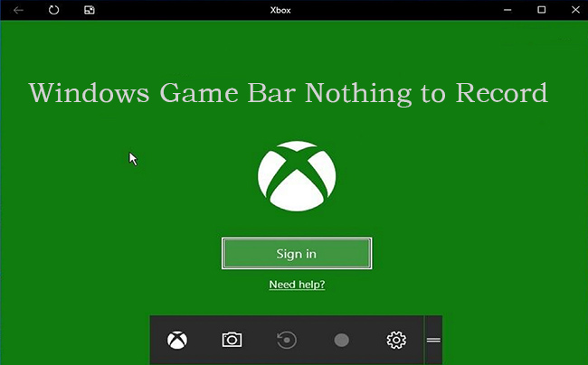Click the back arrow in title bar
588x365 pixels.
[18, 10]
